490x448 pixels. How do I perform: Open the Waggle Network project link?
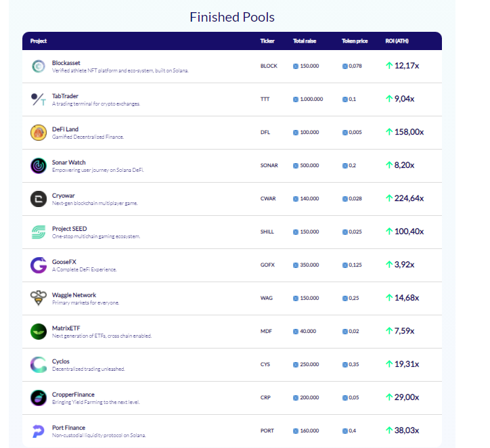click(74, 295)
